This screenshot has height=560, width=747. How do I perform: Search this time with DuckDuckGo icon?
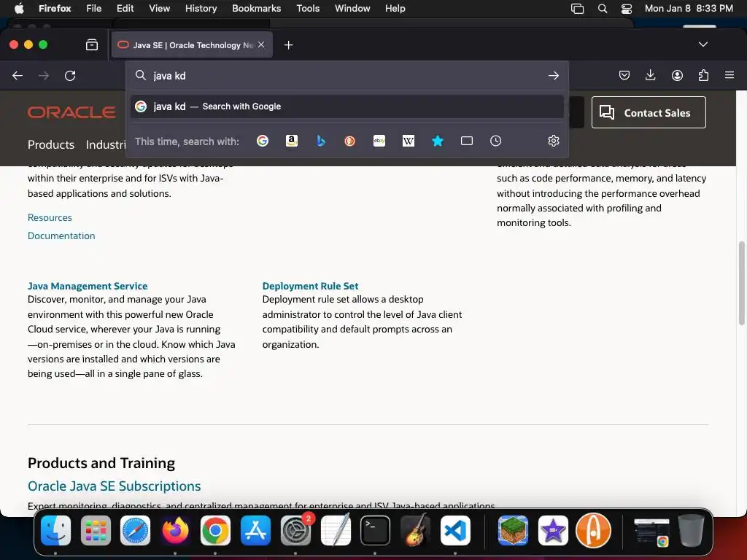pyautogui.click(x=349, y=141)
